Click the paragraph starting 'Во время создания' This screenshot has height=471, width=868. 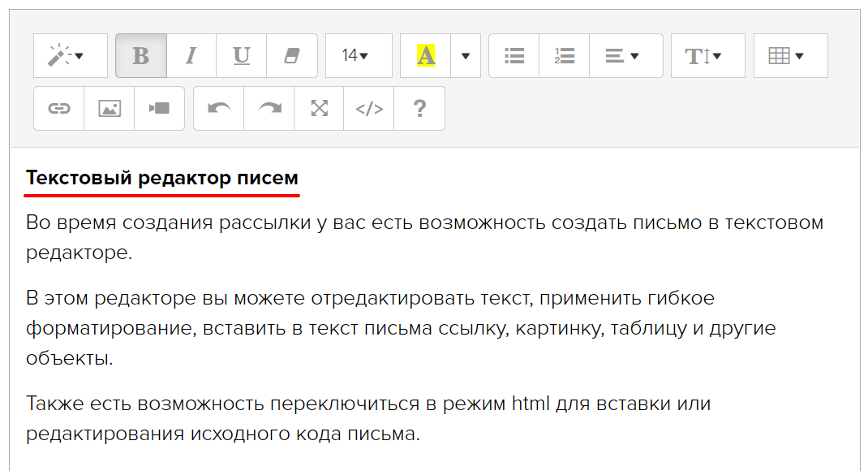[424, 237]
